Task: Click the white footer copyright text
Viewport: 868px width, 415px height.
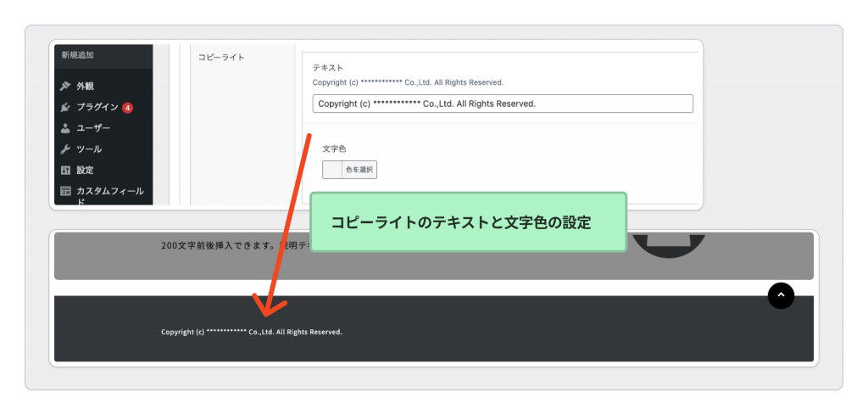Action: [x=252, y=332]
